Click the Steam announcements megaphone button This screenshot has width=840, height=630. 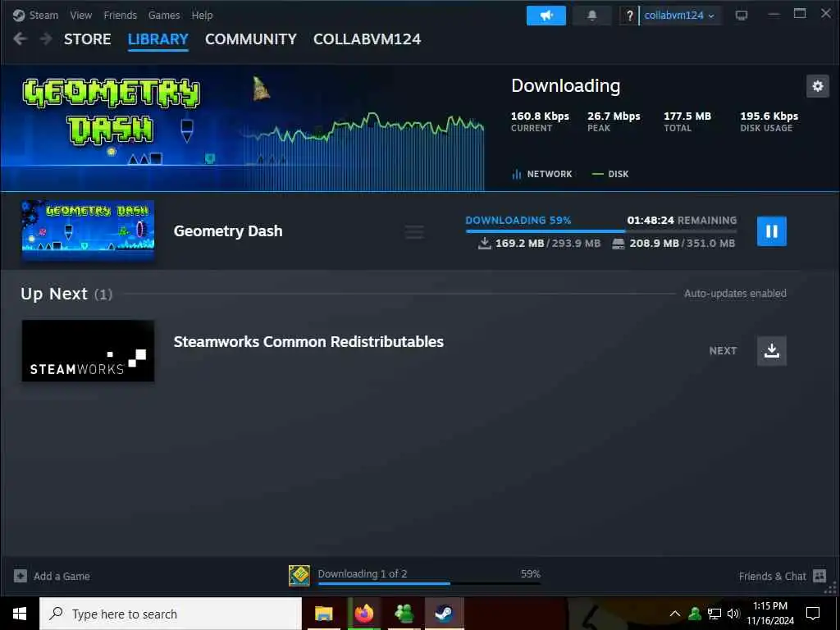coord(546,16)
